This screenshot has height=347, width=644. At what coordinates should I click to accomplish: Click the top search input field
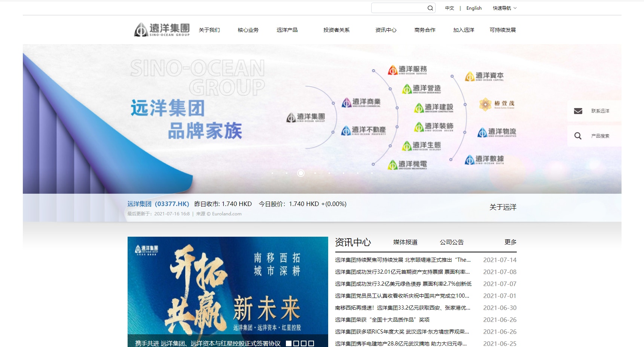pyautogui.click(x=399, y=8)
